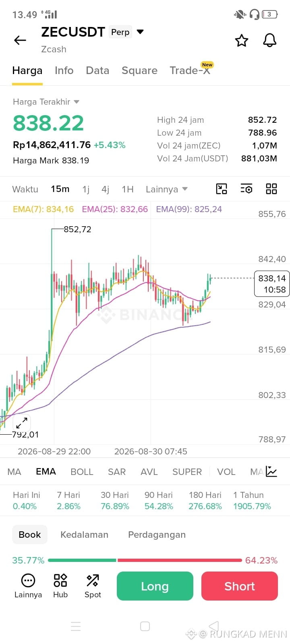Screen dimensions: 290x644
Task: Switch to the Data tab
Action: (97, 70)
